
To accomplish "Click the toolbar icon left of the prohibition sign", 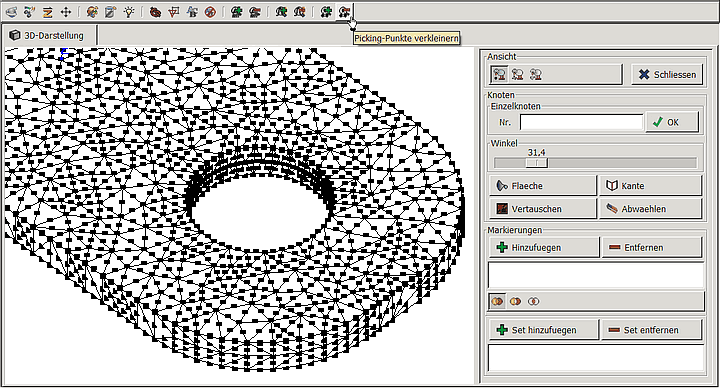I will tap(192, 12).
